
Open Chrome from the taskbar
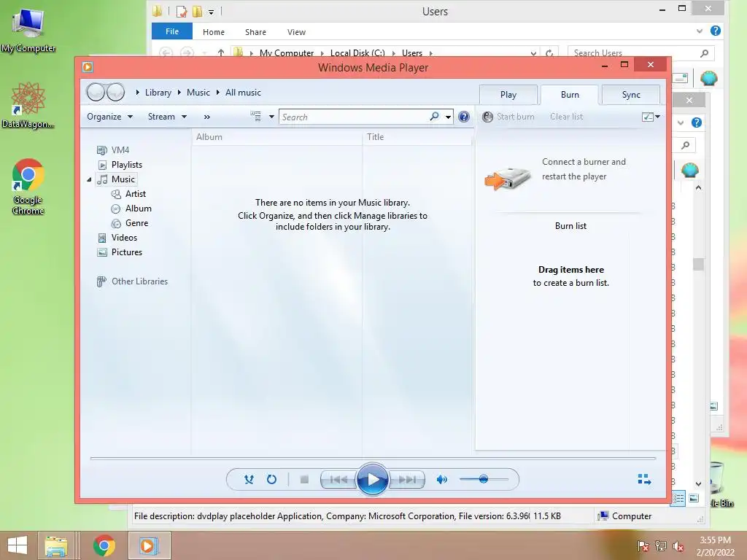pyautogui.click(x=104, y=545)
